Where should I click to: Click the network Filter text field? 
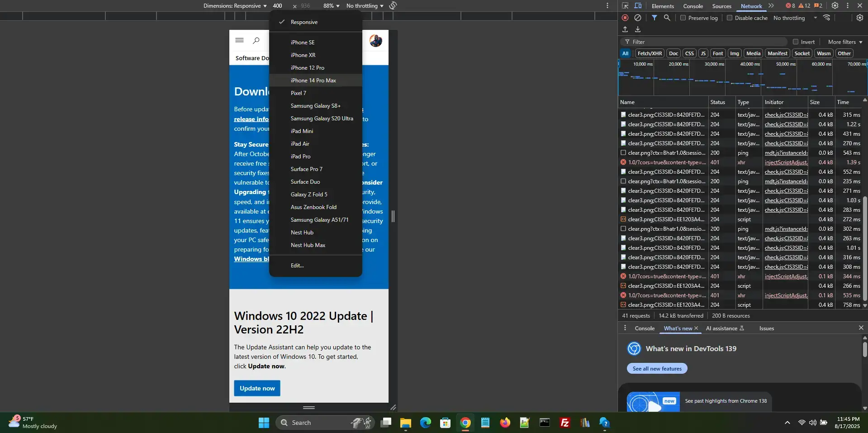pos(703,42)
